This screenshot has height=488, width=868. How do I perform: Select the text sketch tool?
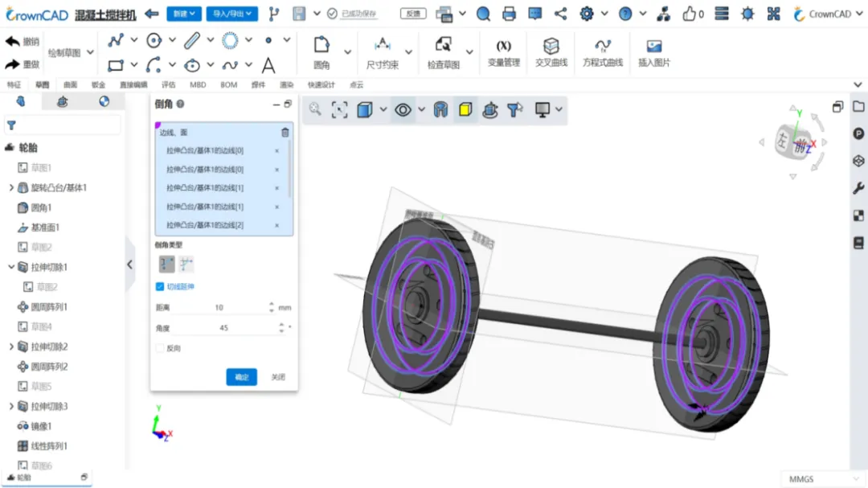click(268, 65)
